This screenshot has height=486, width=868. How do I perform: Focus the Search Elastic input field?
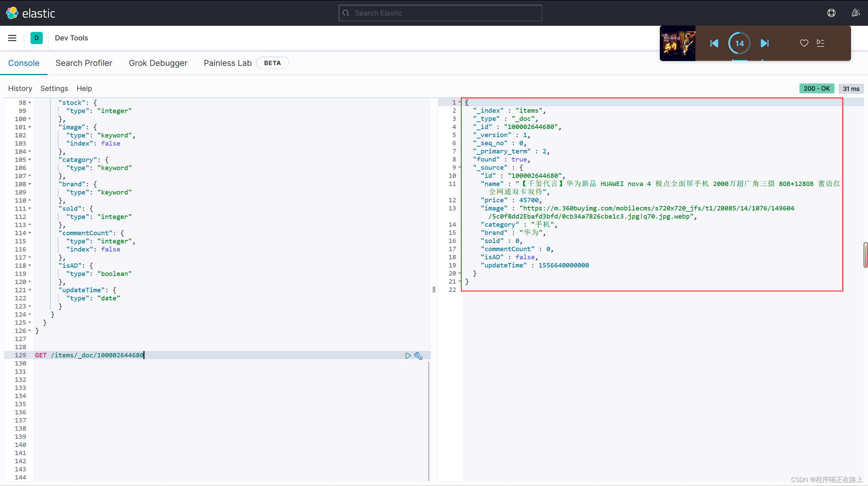(441, 13)
